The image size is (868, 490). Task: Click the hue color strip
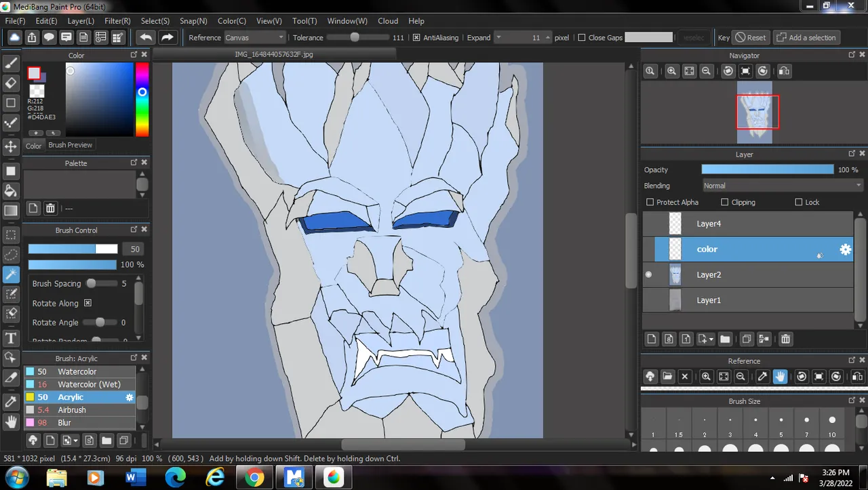tap(142, 99)
